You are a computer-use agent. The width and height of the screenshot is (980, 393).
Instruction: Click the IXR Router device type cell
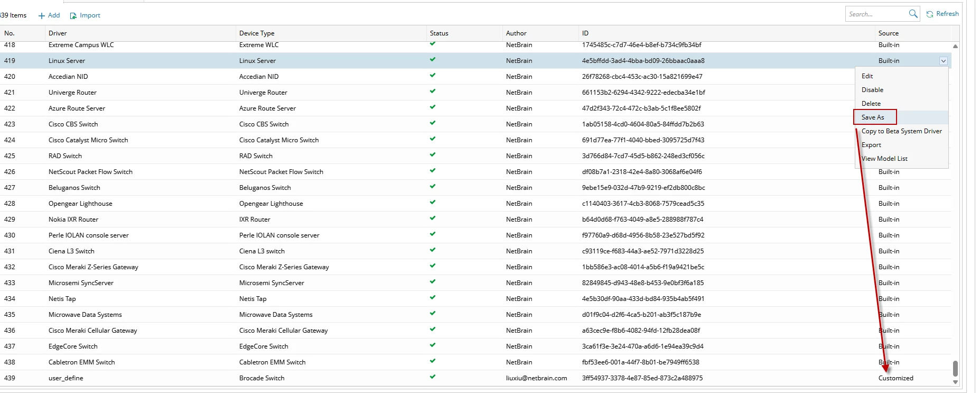(255, 220)
